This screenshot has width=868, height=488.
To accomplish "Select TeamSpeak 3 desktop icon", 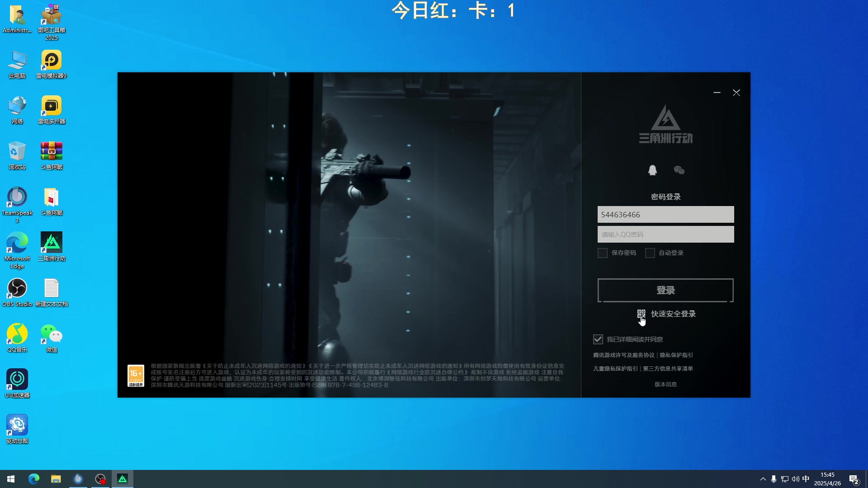I will [17, 205].
